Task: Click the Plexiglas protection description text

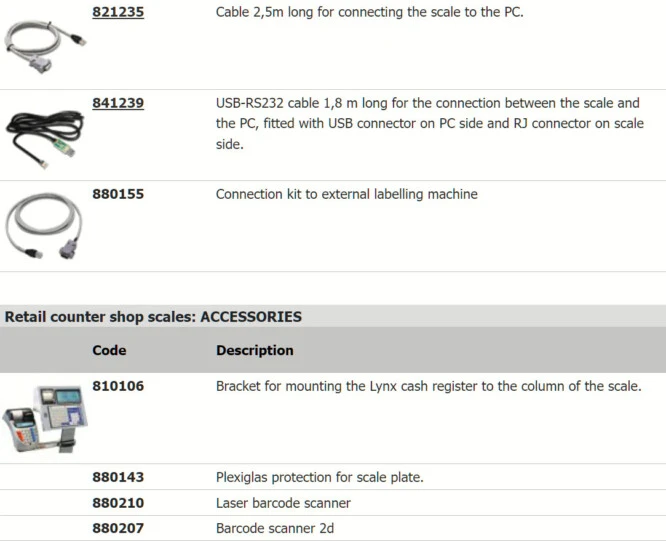Action: pyautogui.click(x=319, y=478)
